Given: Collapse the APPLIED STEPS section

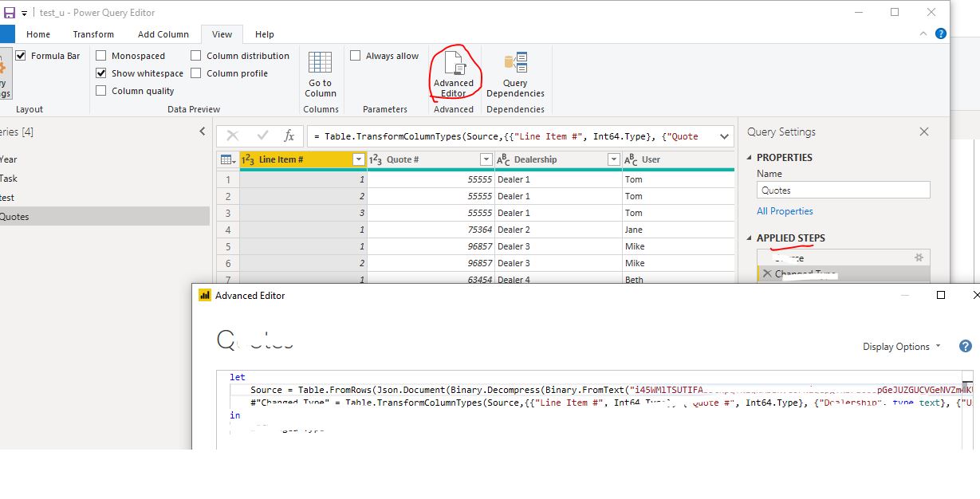Looking at the screenshot, I should 750,238.
